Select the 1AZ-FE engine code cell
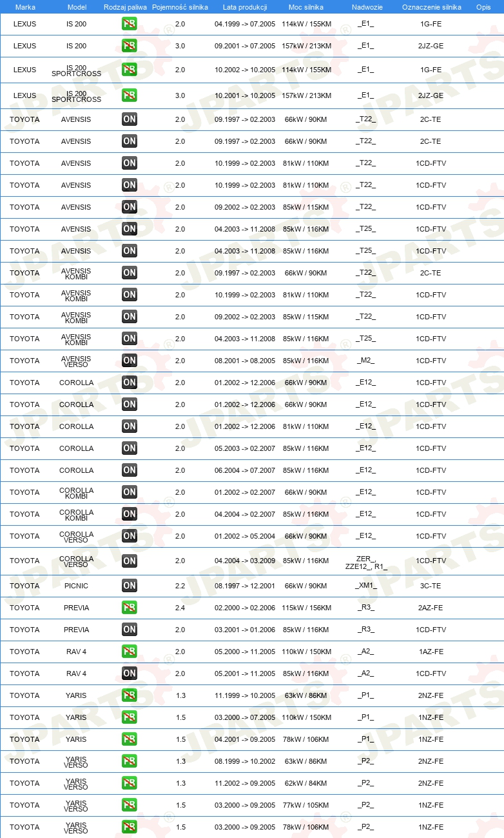This screenshot has height=838, width=504. pyautogui.click(x=431, y=652)
